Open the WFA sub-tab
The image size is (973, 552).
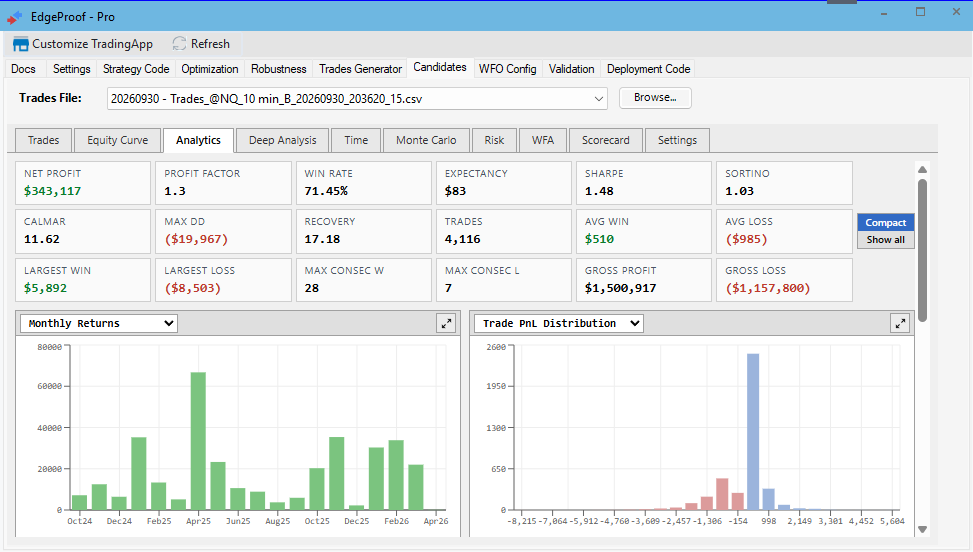point(542,140)
